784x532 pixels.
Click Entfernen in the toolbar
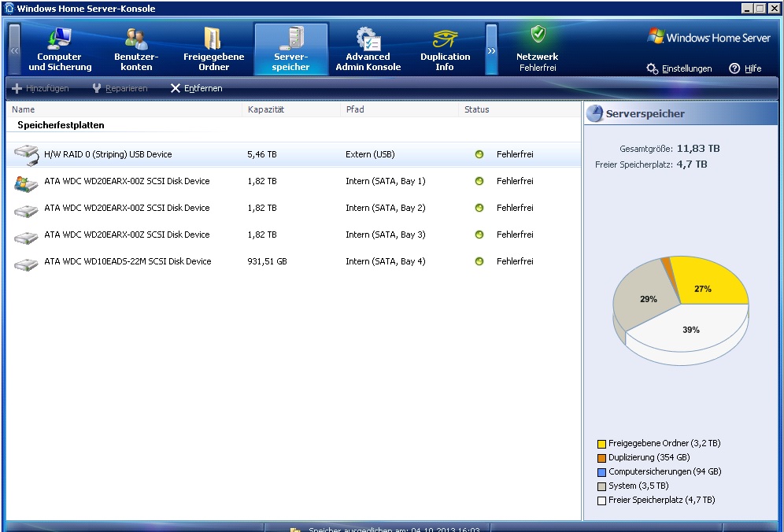tap(197, 88)
